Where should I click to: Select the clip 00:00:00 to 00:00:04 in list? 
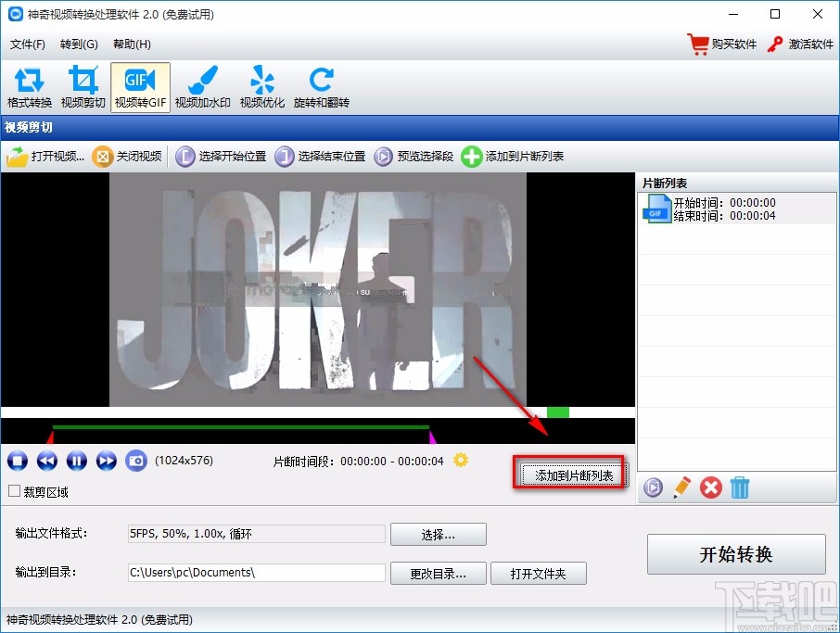coord(736,209)
